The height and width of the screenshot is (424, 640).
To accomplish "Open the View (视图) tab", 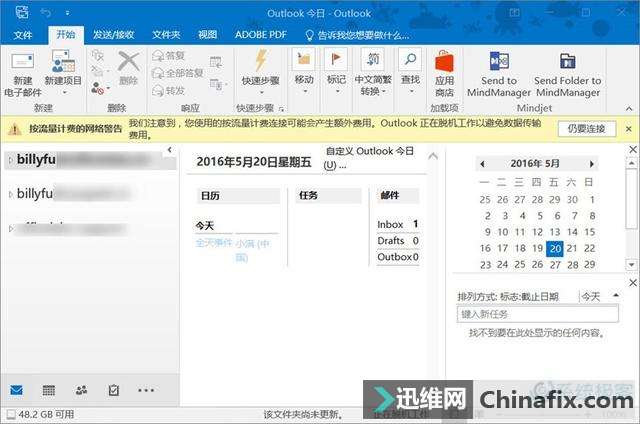I will coord(207,35).
